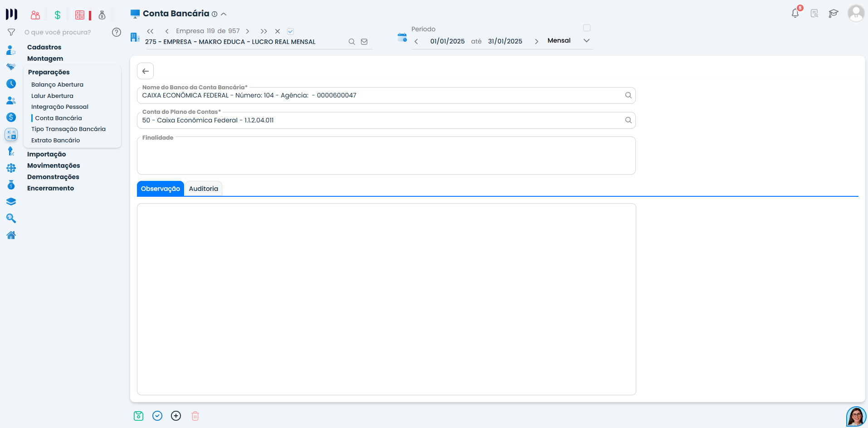This screenshot has width=868, height=428.
Task: Click the notifications bell icon
Action: 795,14
